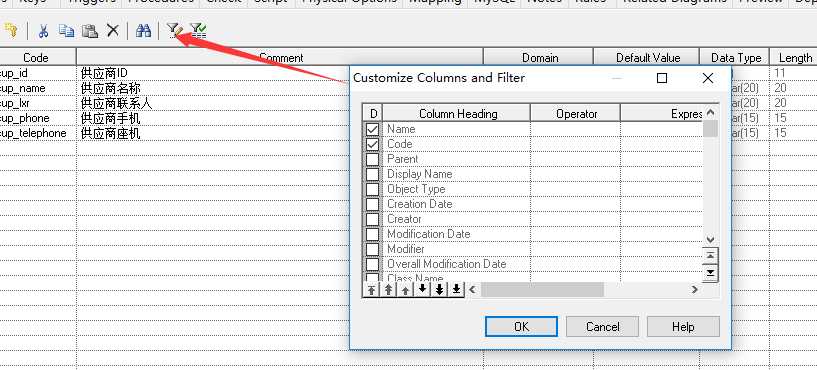Click right arrow of dialog horizontal scrollbar
Image resolution: width=817 pixels, height=370 pixels.
694,290
